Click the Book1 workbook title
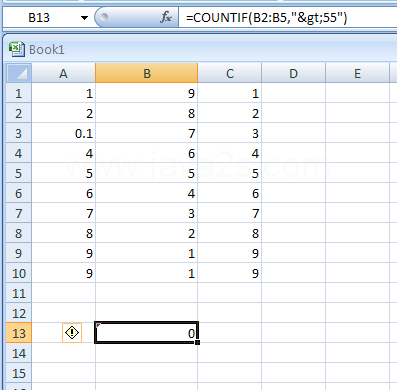The image size is (397, 390). point(47,50)
